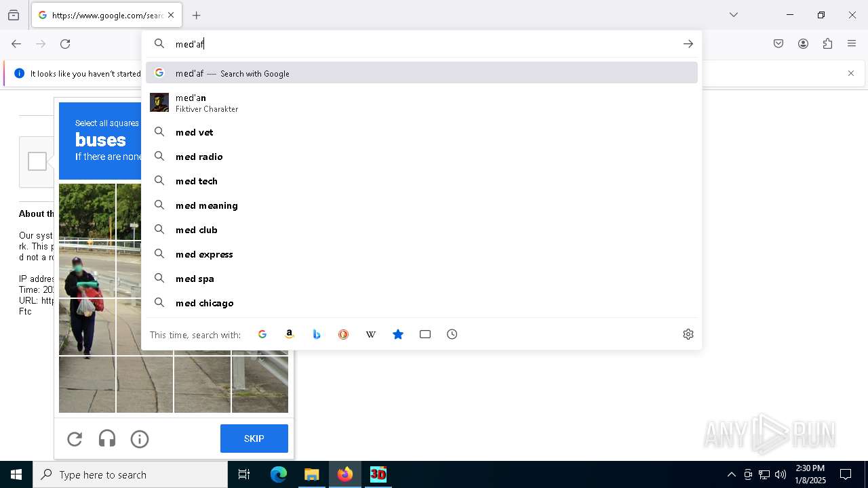Search this time with Bing icon
Image resolution: width=868 pixels, height=488 pixels.
(x=317, y=334)
